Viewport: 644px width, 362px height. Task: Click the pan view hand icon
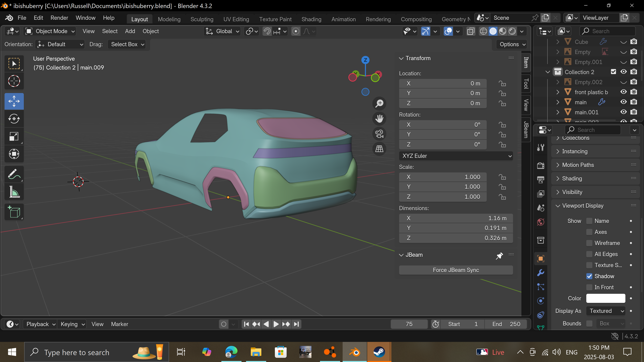pos(380,119)
